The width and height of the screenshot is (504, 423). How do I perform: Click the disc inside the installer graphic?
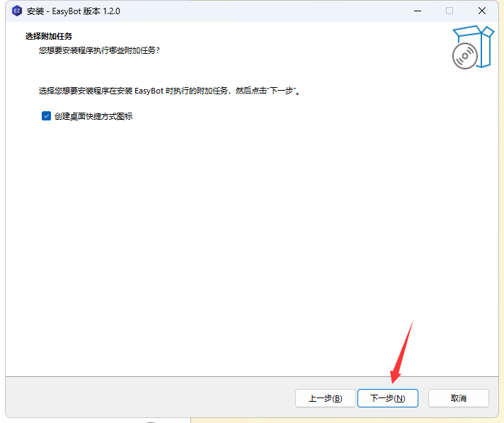point(464,57)
